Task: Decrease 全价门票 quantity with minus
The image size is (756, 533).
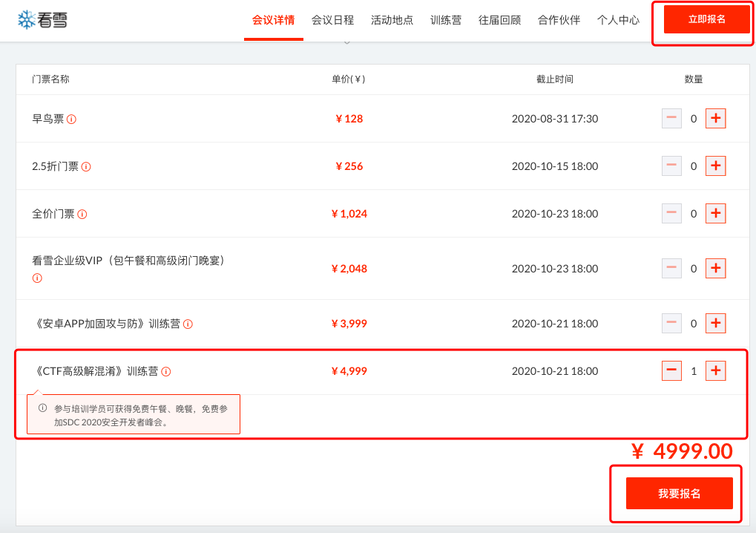Action: (x=671, y=213)
